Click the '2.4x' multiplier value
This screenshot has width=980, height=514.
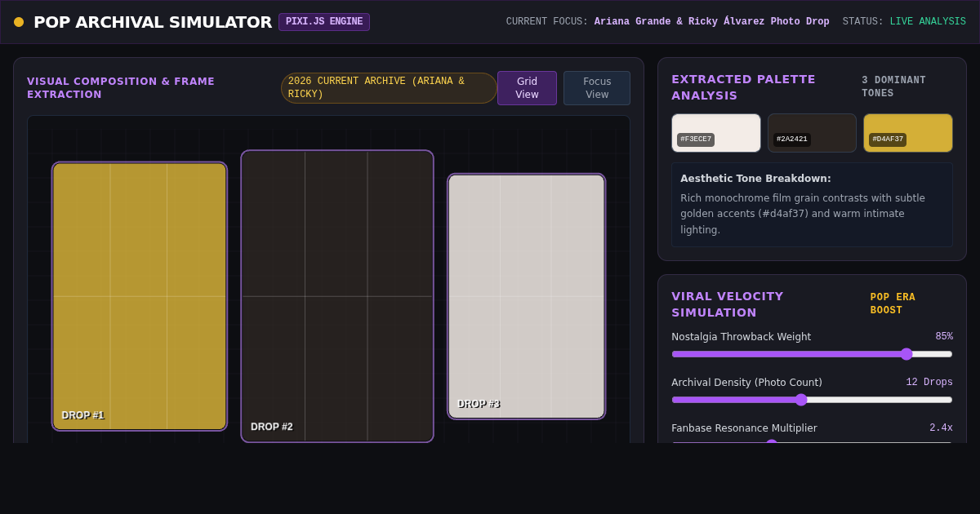(x=941, y=428)
